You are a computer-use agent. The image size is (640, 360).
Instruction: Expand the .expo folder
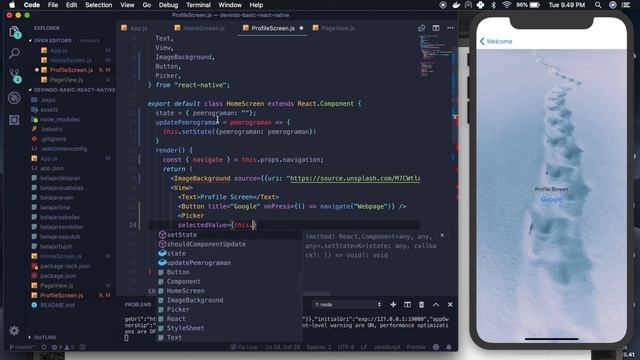[48, 100]
